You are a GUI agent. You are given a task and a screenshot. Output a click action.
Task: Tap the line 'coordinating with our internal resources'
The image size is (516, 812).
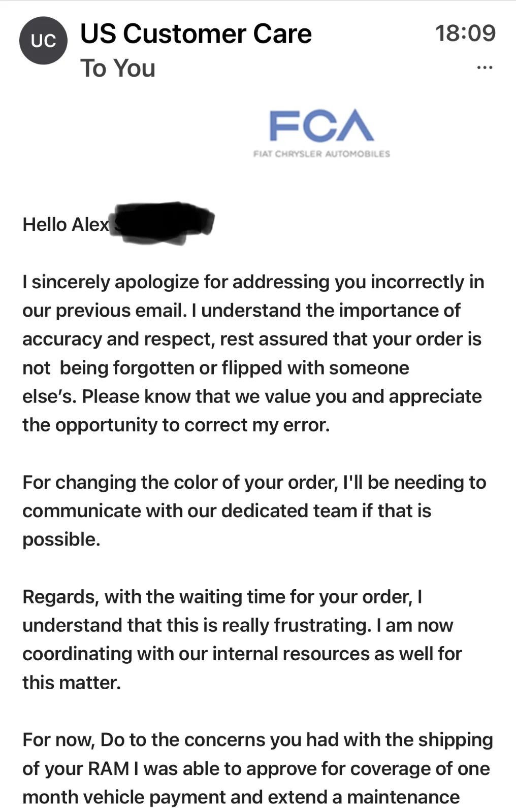[x=242, y=654]
